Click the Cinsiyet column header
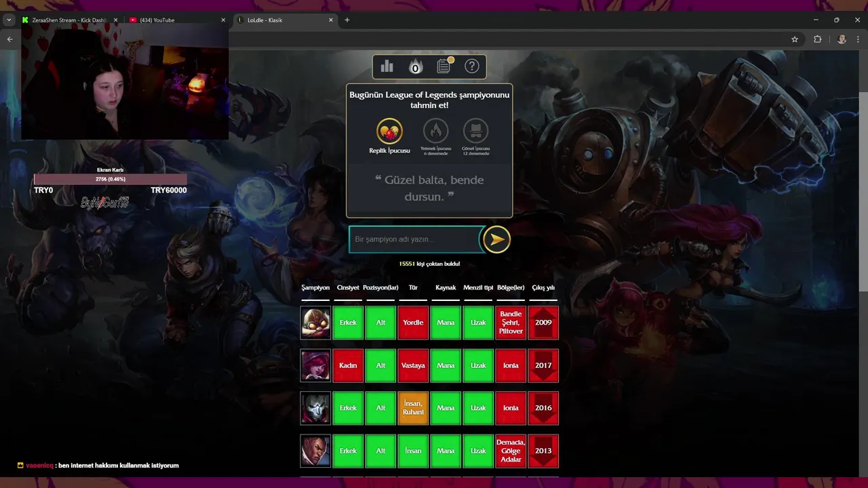 (x=348, y=287)
